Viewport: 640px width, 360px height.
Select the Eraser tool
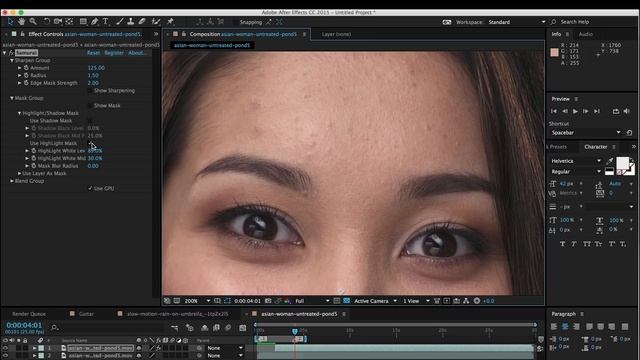click(142, 22)
